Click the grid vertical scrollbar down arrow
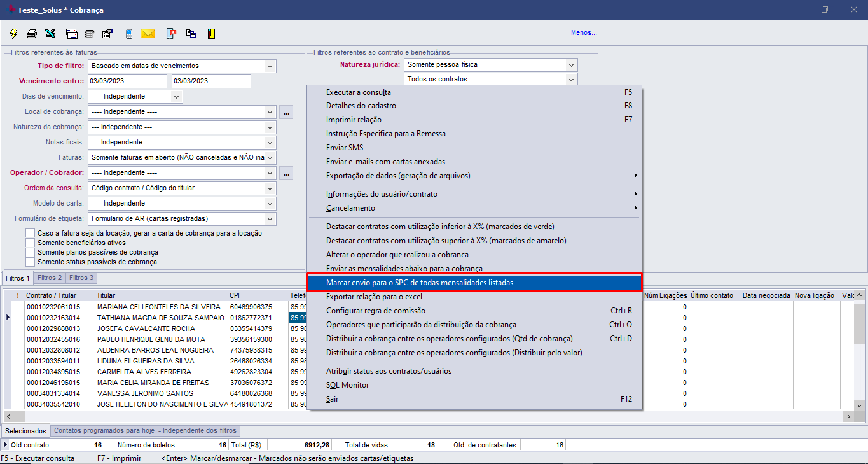868x464 pixels. [858, 405]
